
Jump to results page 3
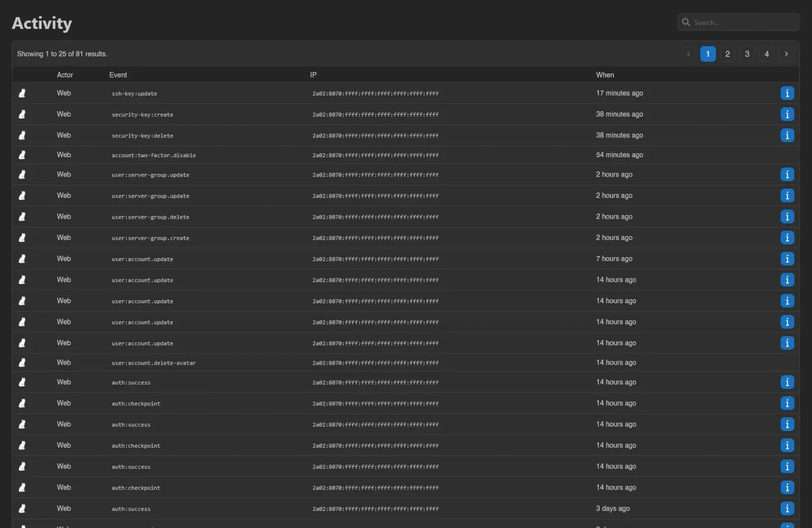[747, 54]
